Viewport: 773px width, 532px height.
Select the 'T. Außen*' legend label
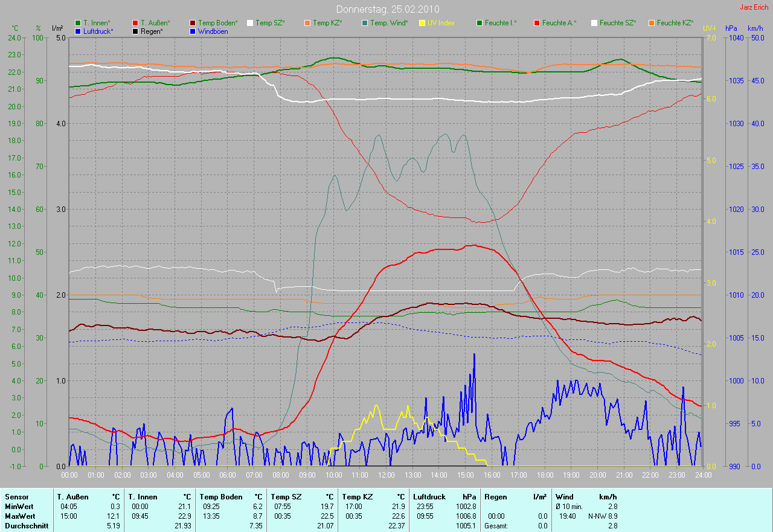tap(155, 23)
